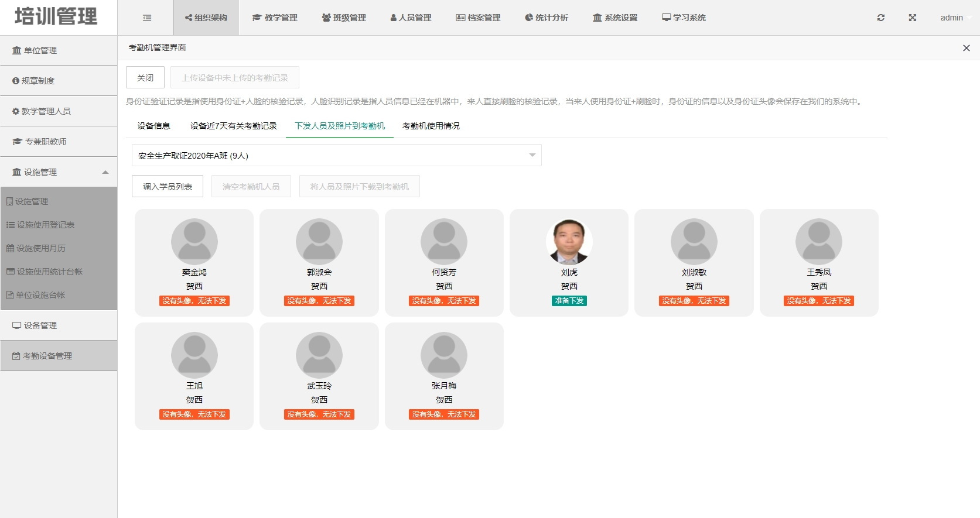Switch to the 考勤机使用情况 tab

point(431,126)
